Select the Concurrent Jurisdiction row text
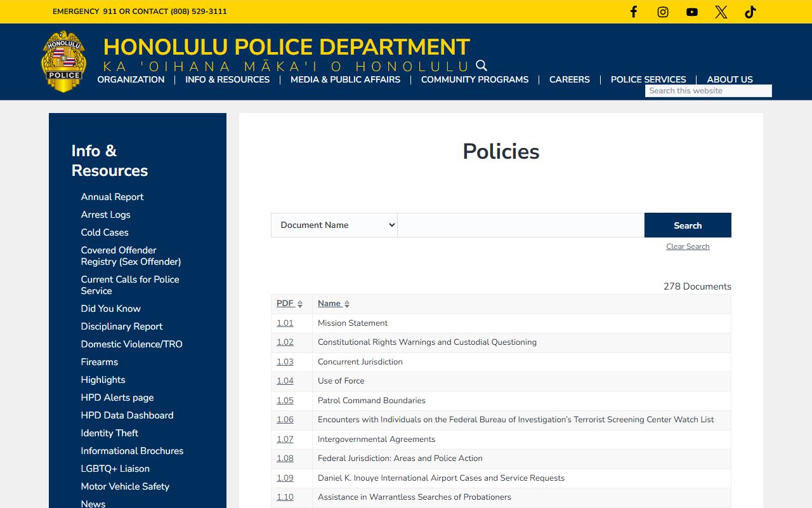The image size is (812, 508). pyautogui.click(x=360, y=362)
